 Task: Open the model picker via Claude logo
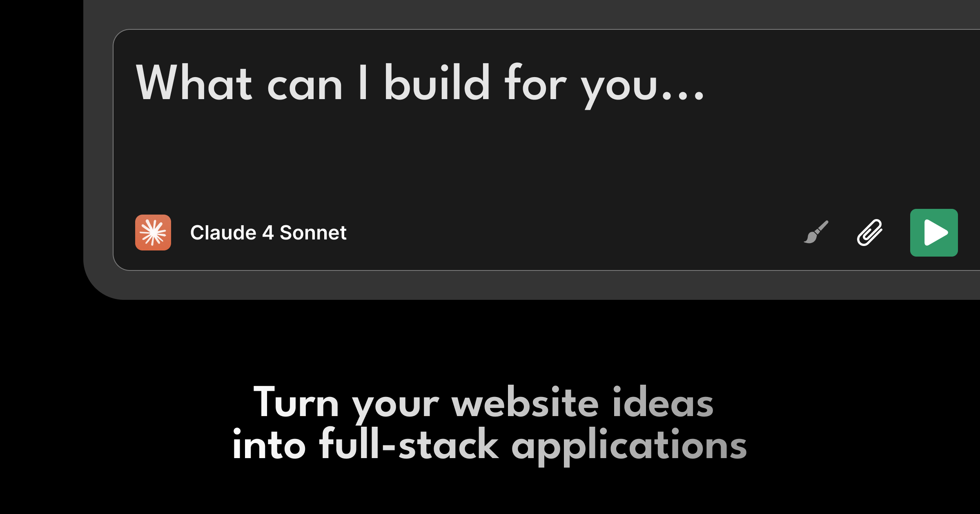[x=153, y=233]
